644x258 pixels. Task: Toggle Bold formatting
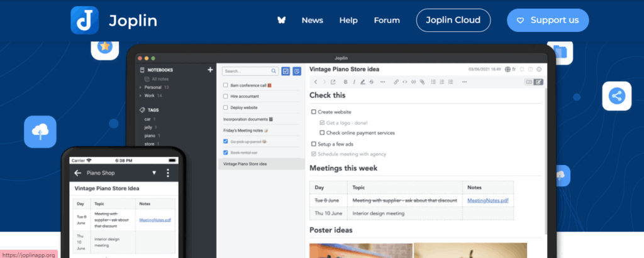point(345,82)
